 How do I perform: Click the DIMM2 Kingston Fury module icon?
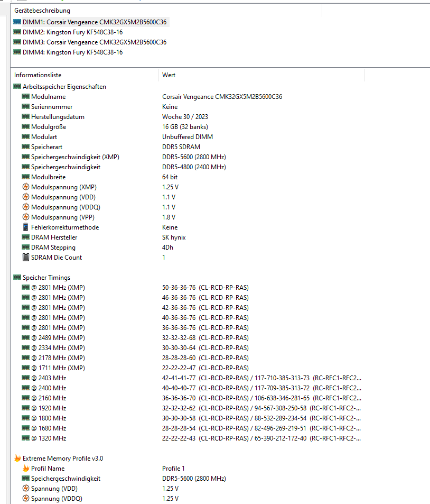pyautogui.click(x=17, y=32)
